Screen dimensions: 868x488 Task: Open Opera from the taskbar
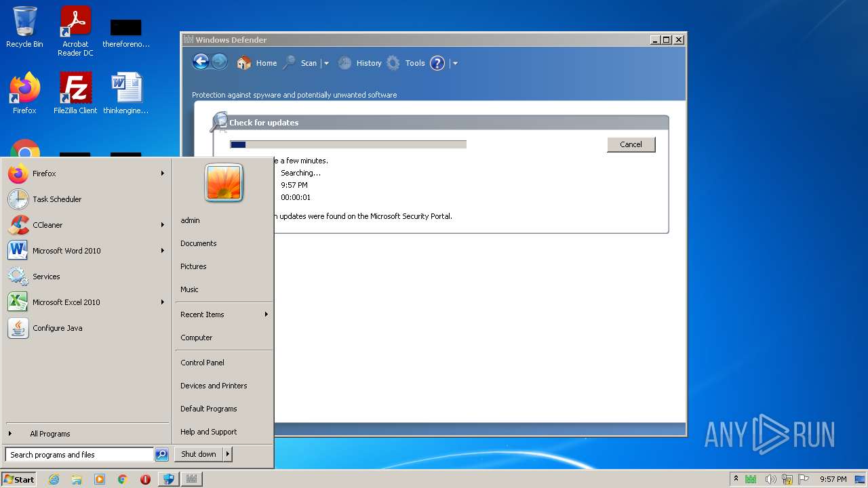pyautogui.click(x=145, y=479)
